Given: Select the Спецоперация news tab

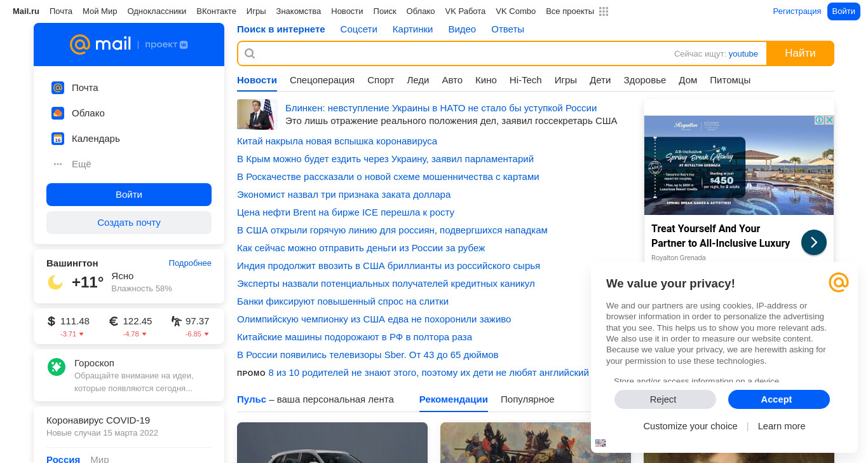Looking at the screenshot, I should coord(322,80).
